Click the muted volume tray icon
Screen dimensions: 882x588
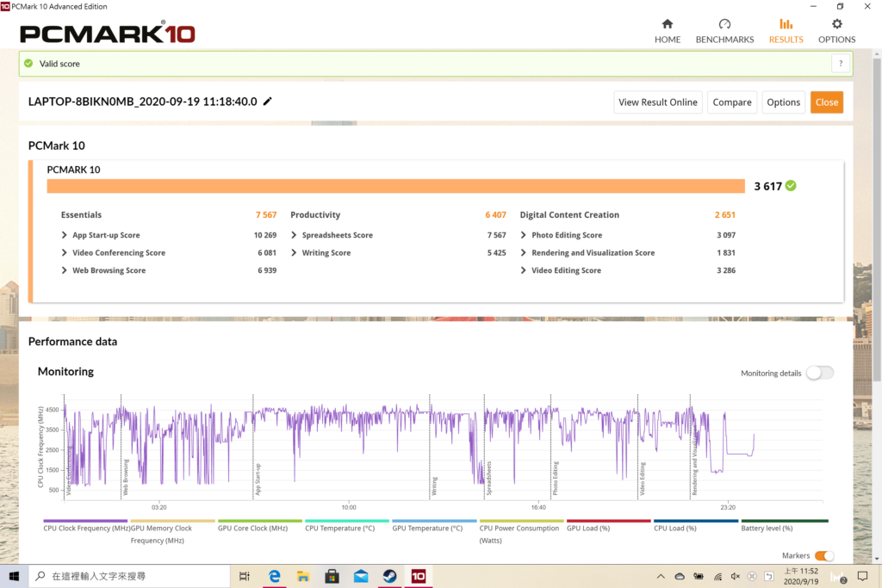[736, 576]
